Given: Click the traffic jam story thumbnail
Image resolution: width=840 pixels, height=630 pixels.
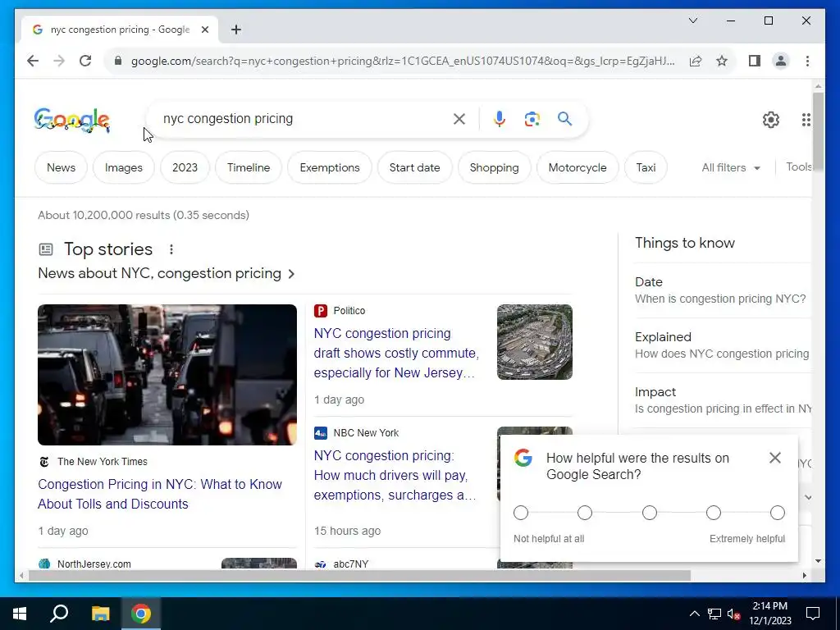Looking at the screenshot, I should coord(167,374).
